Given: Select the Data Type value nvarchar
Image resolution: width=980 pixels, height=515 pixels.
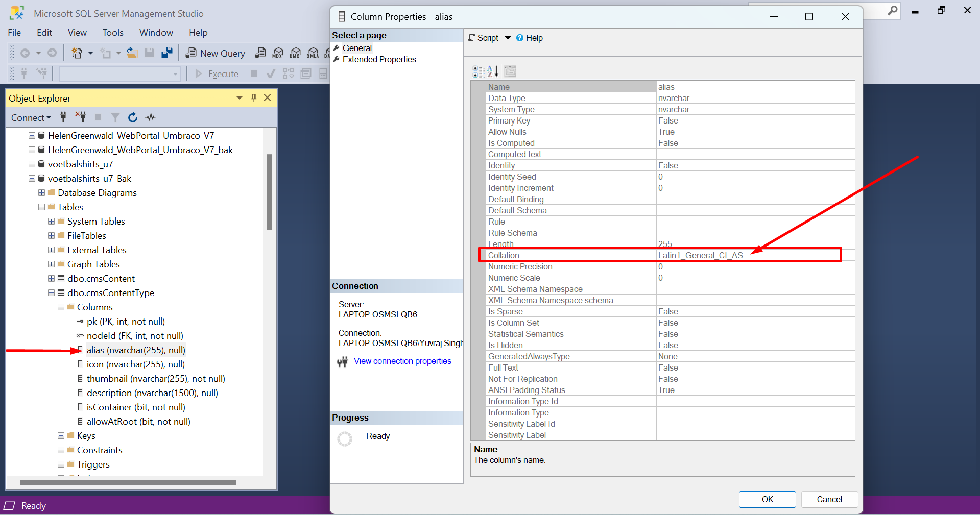Looking at the screenshot, I should [674, 98].
